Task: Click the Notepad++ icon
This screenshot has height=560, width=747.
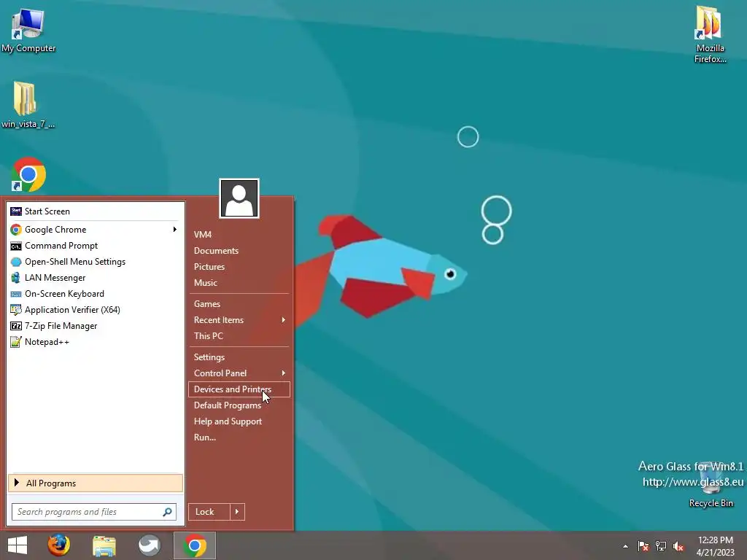Action: [x=16, y=342]
